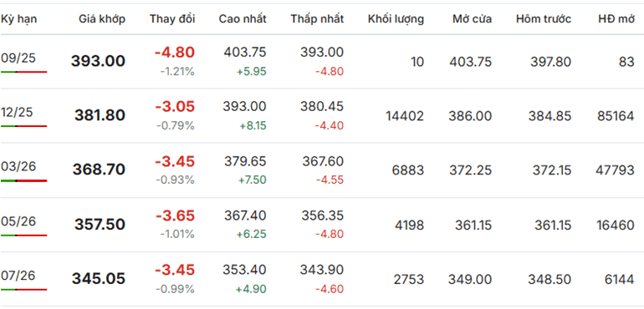Select the 14402 volume cell

tap(405, 116)
